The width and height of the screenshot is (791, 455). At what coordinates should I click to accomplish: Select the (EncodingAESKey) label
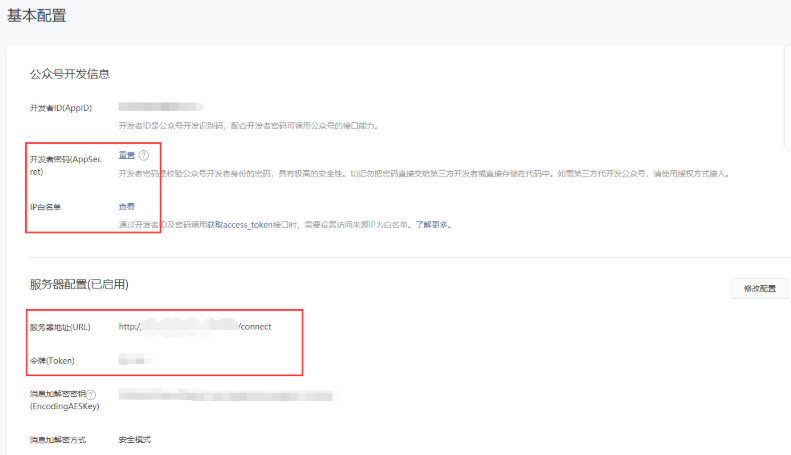click(x=65, y=406)
